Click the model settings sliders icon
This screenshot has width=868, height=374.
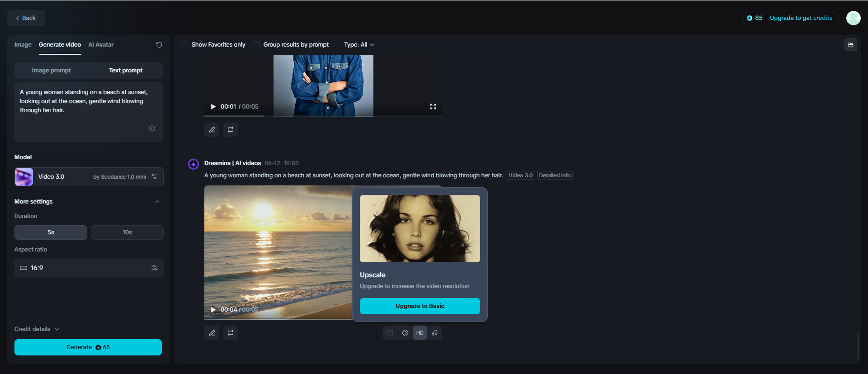pyautogui.click(x=154, y=177)
